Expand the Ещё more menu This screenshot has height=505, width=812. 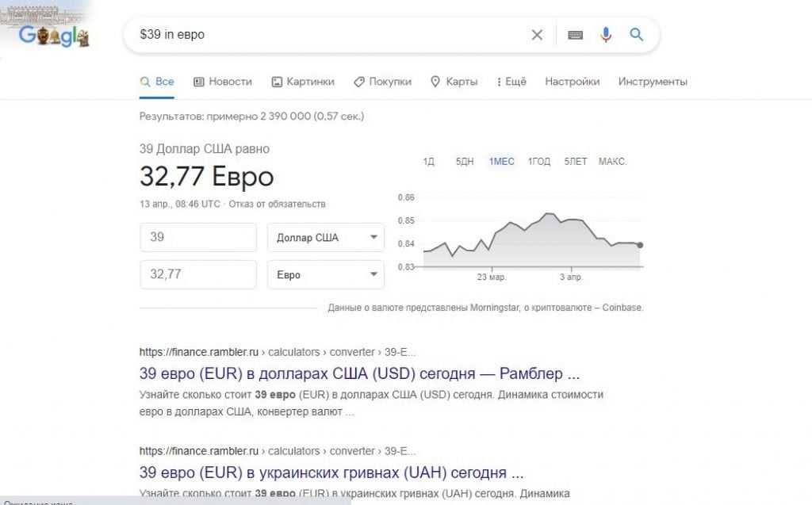pos(511,82)
